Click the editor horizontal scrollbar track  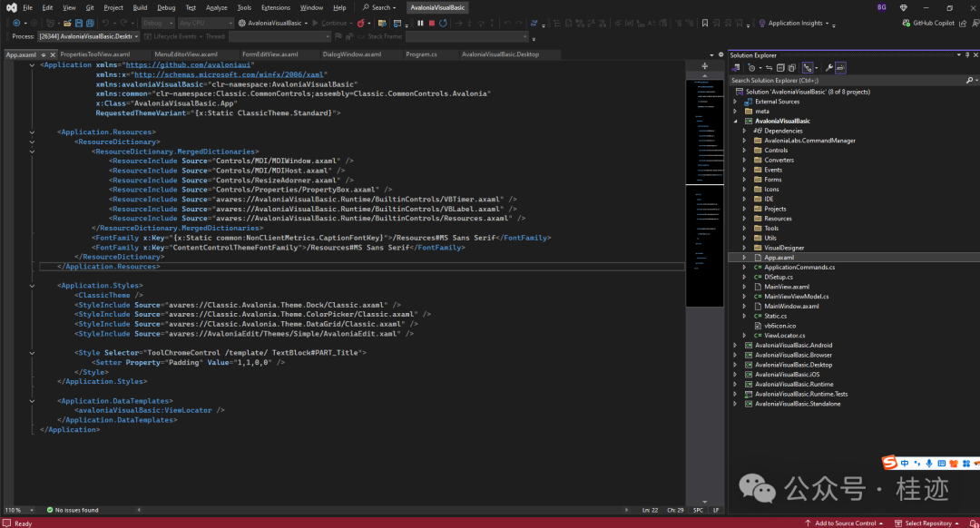click(x=383, y=510)
